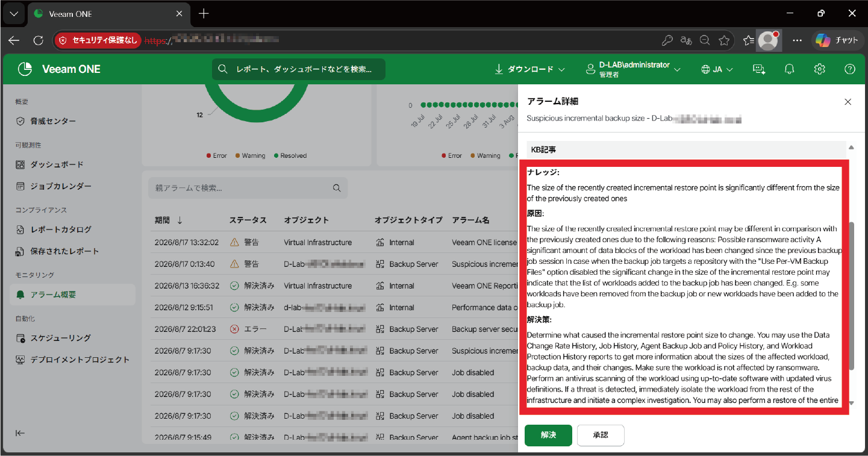The height and width of the screenshot is (456, 868).
Task: Open the browser tab search chevron
Action: pyautogui.click(x=14, y=13)
